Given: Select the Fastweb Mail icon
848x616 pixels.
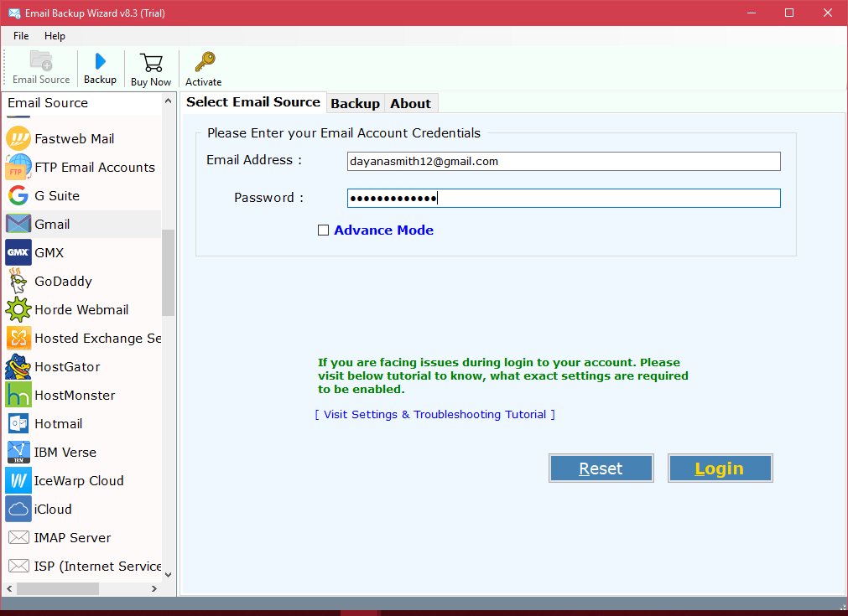Looking at the screenshot, I should point(18,139).
